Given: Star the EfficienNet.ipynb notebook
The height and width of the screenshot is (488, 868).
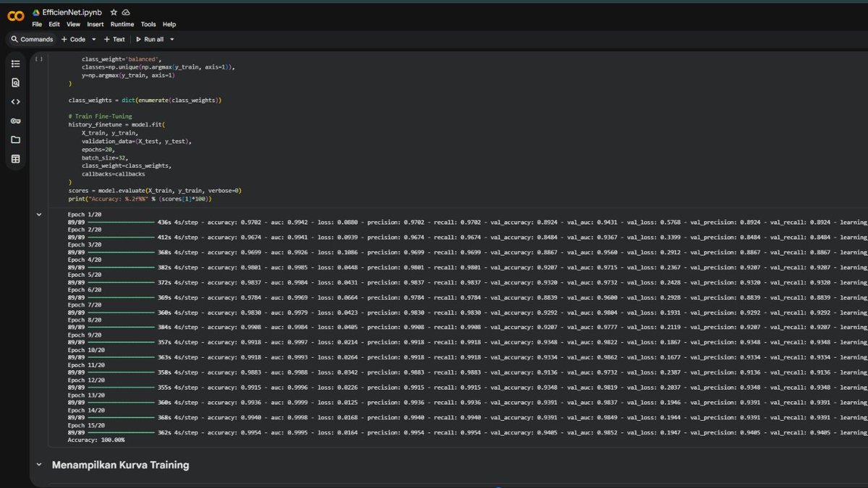Looking at the screenshot, I should point(114,12).
